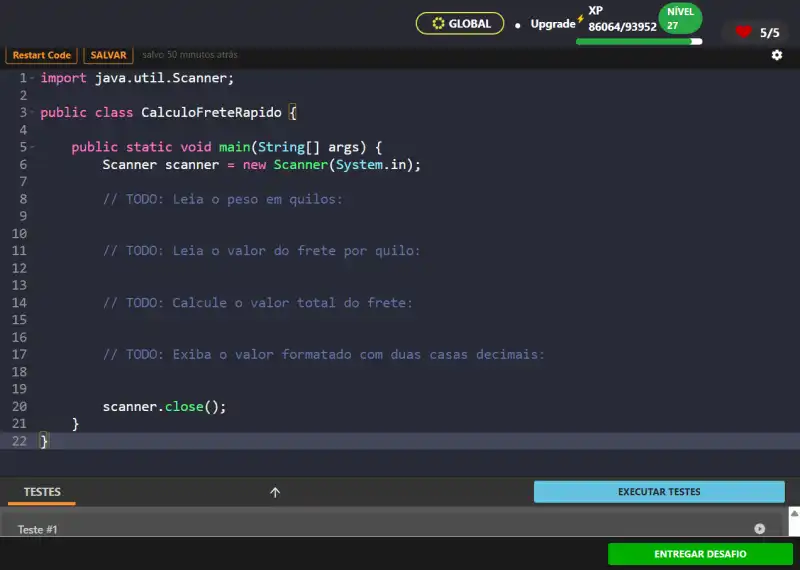Screen dimensions: 800x570
Task: Click scroll up arrow of tests scrollbar
Action: click(x=794, y=514)
